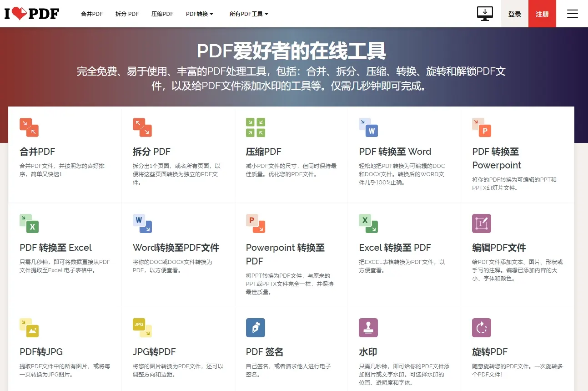Open the PDF转换至Excel tool icon
This screenshot has height=391, width=588.
(29, 223)
